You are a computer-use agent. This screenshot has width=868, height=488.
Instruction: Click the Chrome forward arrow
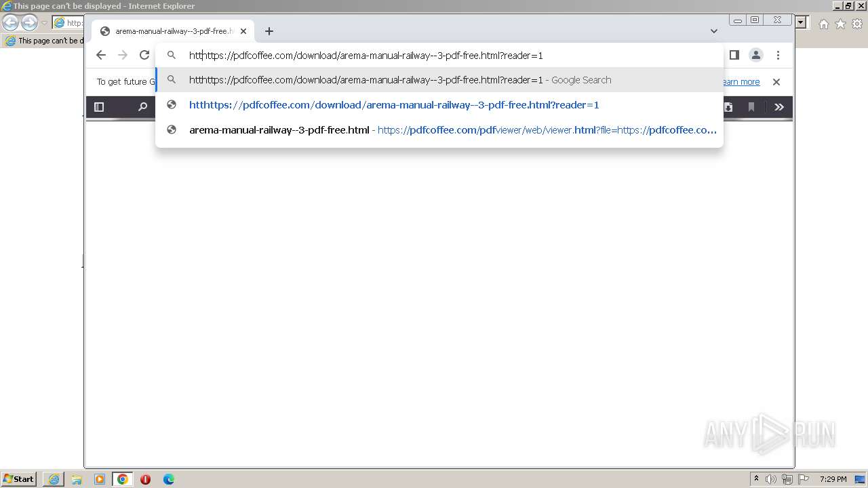click(123, 56)
